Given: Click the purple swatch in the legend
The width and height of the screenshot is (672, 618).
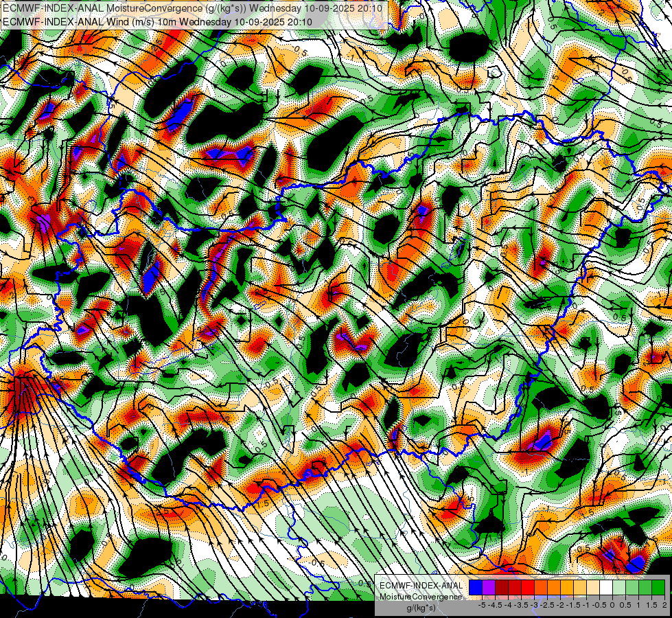Looking at the screenshot, I should tap(489, 588).
